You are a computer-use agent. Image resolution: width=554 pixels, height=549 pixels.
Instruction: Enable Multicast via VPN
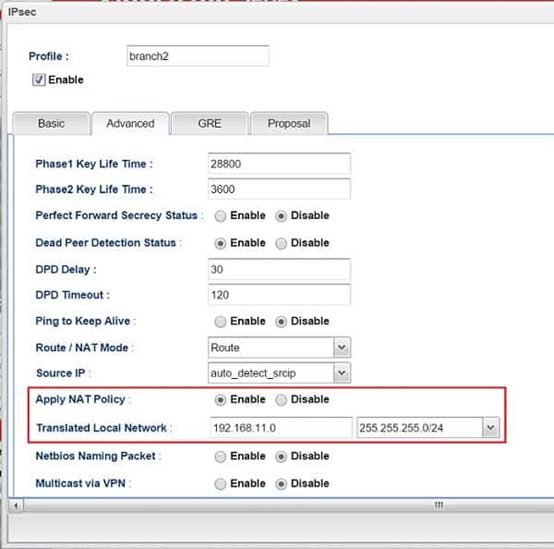[x=220, y=484]
